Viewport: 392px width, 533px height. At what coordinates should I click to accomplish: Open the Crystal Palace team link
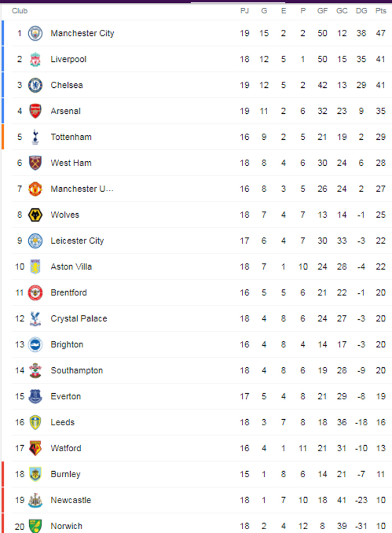coord(78,319)
